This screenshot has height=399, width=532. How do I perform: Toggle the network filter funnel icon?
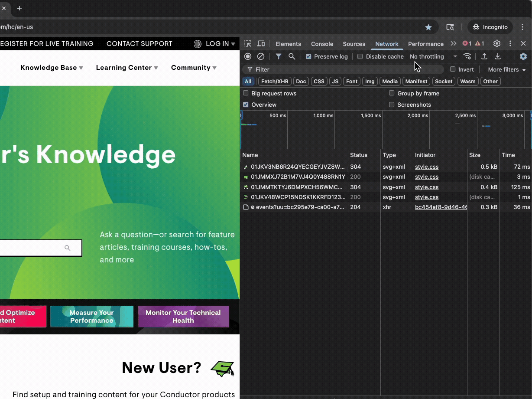pyautogui.click(x=279, y=56)
